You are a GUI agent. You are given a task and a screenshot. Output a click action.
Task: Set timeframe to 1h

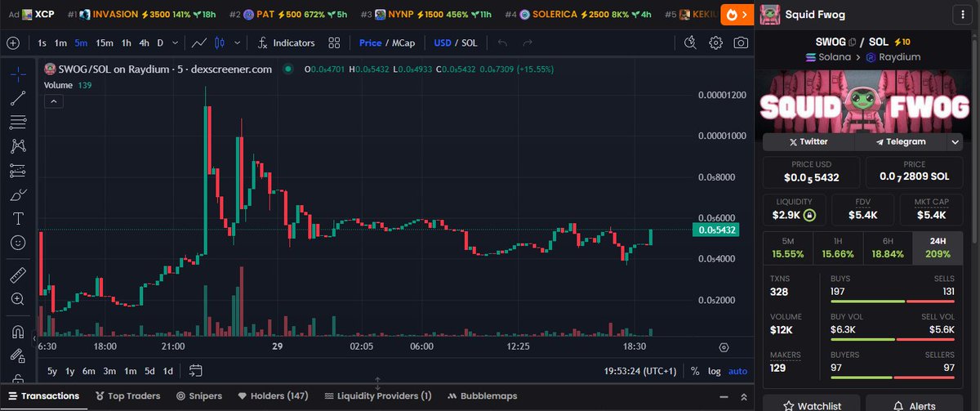[x=127, y=42]
